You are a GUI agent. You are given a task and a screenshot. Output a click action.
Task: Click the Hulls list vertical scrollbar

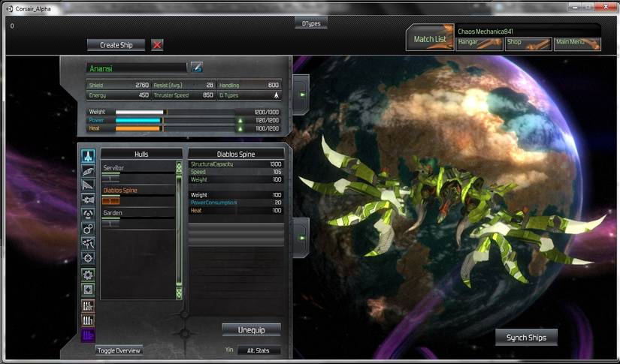point(179,230)
